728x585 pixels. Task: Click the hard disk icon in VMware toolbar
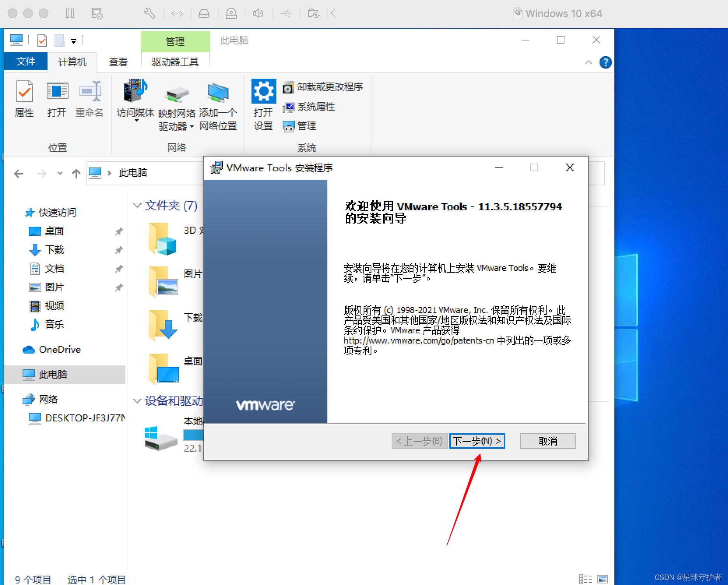point(204,14)
